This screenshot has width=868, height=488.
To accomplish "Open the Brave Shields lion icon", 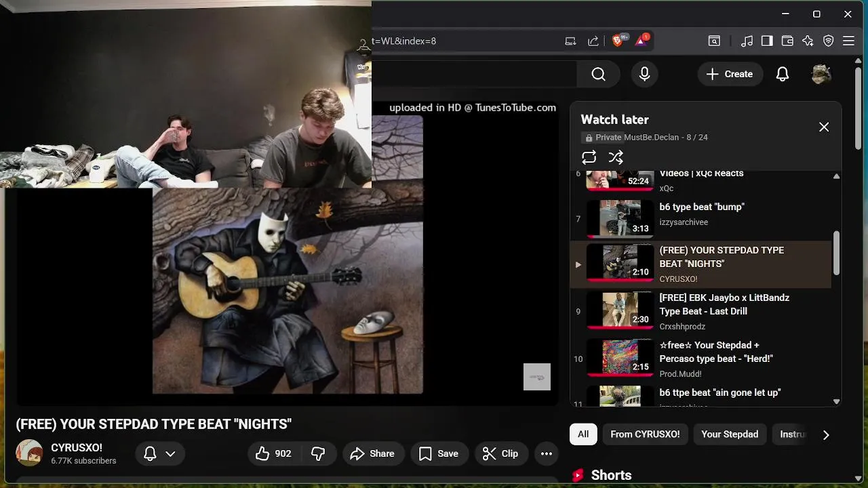I will click(x=618, y=41).
